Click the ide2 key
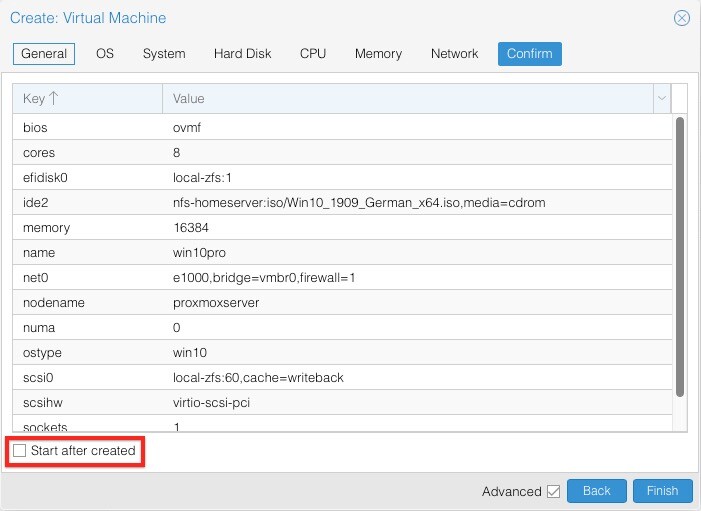 click(x=35, y=203)
